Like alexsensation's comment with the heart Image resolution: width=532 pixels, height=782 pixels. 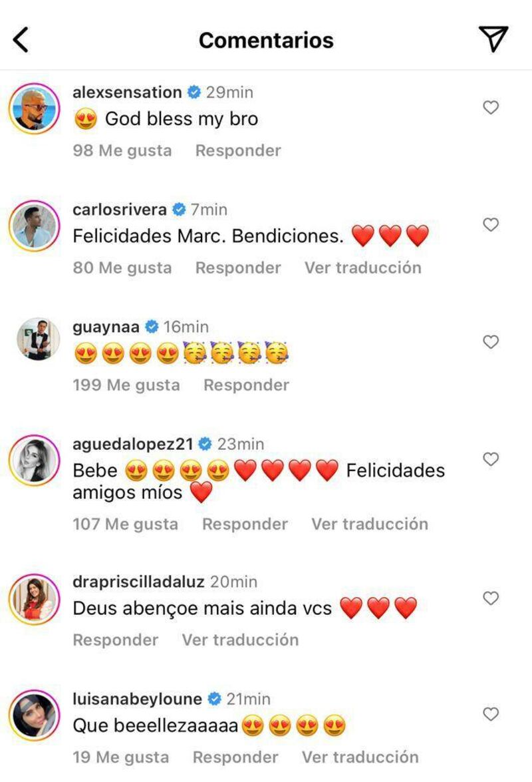pos(490,107)
